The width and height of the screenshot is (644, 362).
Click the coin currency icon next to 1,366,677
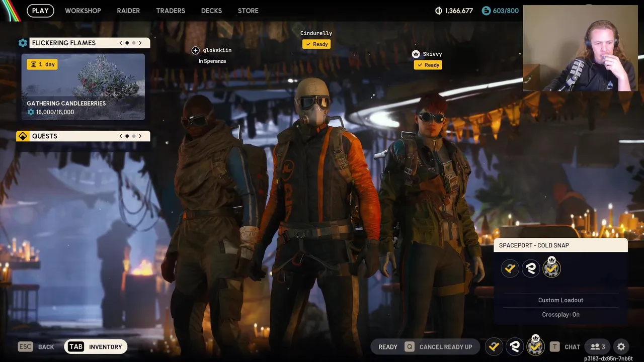(439, 11)
